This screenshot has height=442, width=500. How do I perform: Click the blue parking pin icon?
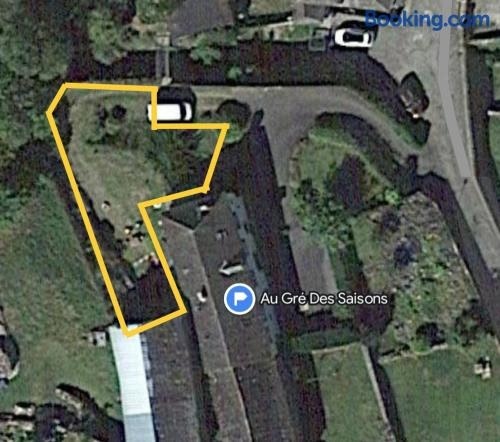coord(239,299)
